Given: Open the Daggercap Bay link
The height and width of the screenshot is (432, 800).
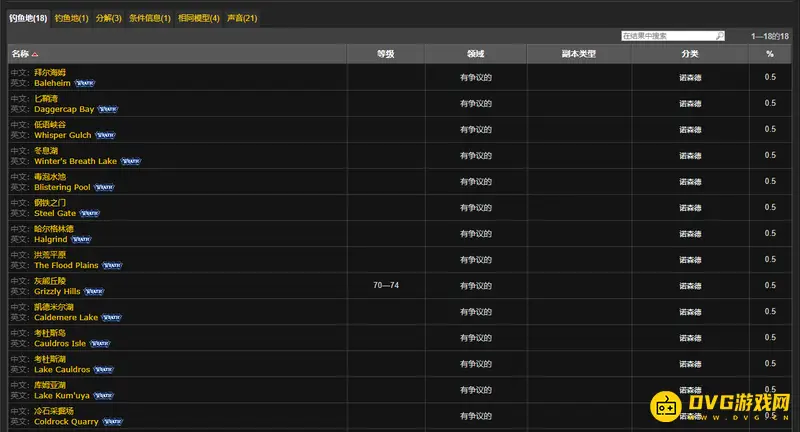Looking at the screenshot, I should [64, 109].
